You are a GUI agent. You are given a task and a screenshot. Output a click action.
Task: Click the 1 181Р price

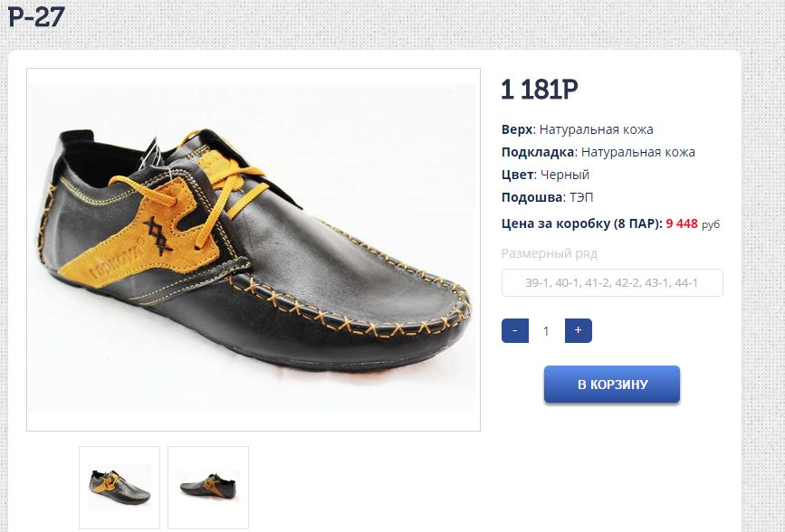click(x=540, y=90)
